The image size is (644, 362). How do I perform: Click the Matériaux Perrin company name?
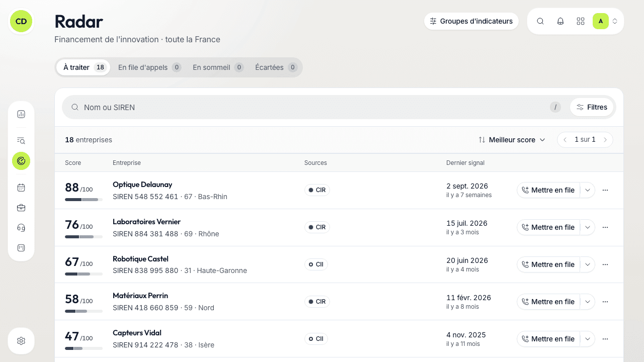140,296
